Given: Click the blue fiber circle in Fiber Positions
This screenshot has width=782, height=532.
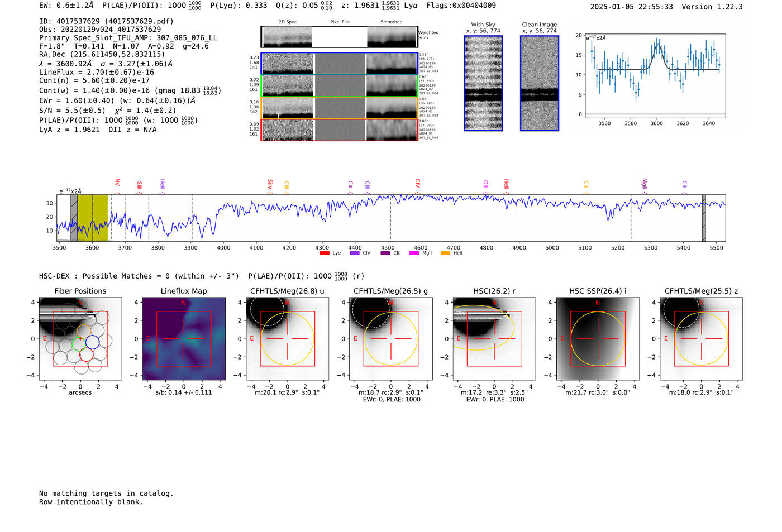Looking at the screenshot, I should point(92,342).
